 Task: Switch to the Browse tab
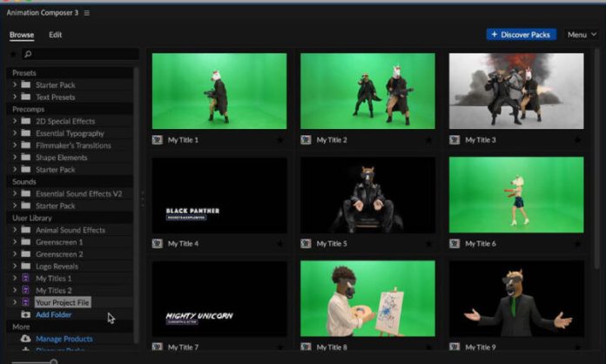coord(22,35)
